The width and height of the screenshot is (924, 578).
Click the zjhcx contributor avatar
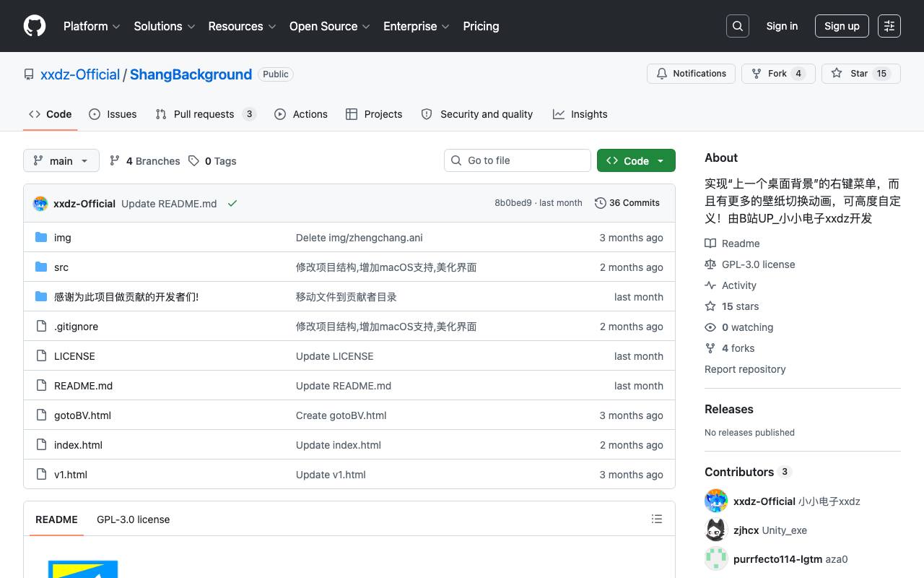[x=716, y=530]
